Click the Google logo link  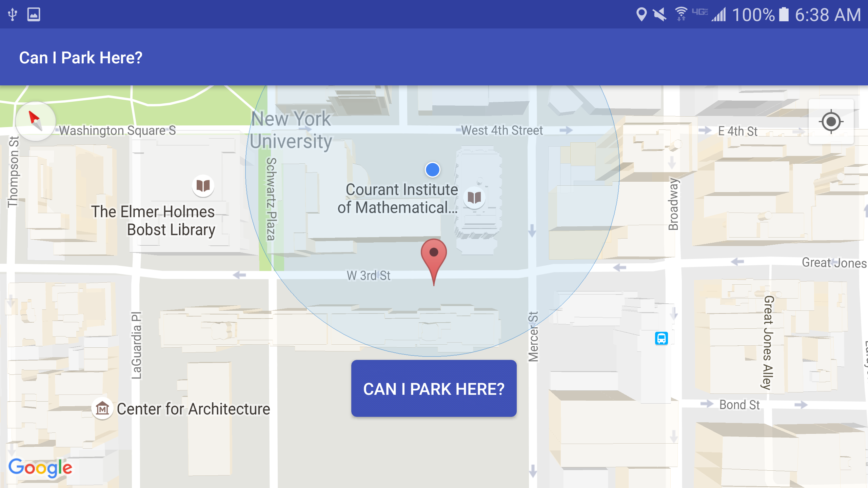tap(40, 468)
